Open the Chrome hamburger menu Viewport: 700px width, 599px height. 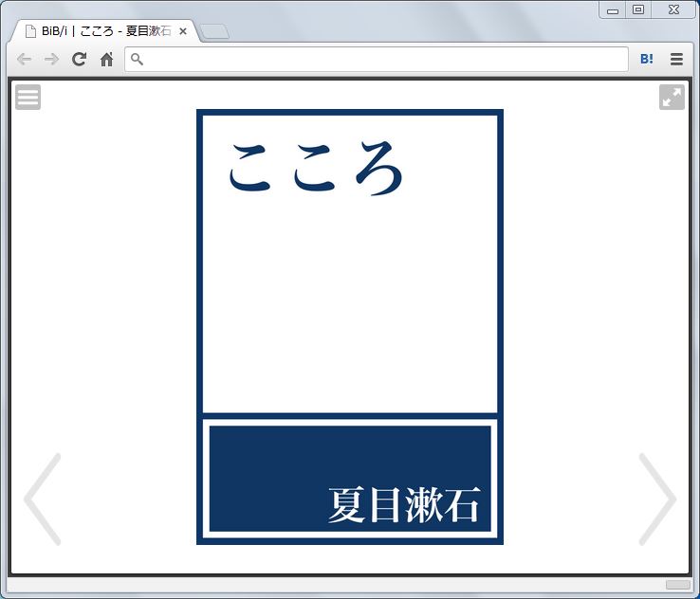(x=676, y=59)
